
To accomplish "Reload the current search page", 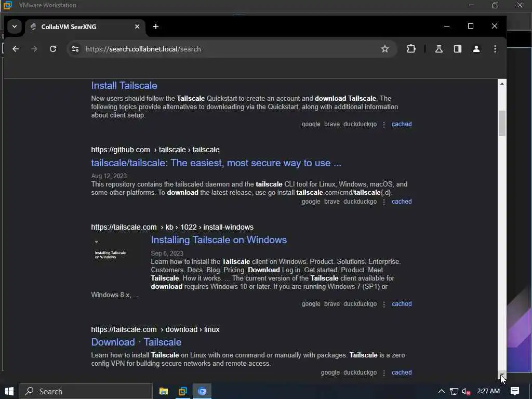I will [x=53, y=49].
